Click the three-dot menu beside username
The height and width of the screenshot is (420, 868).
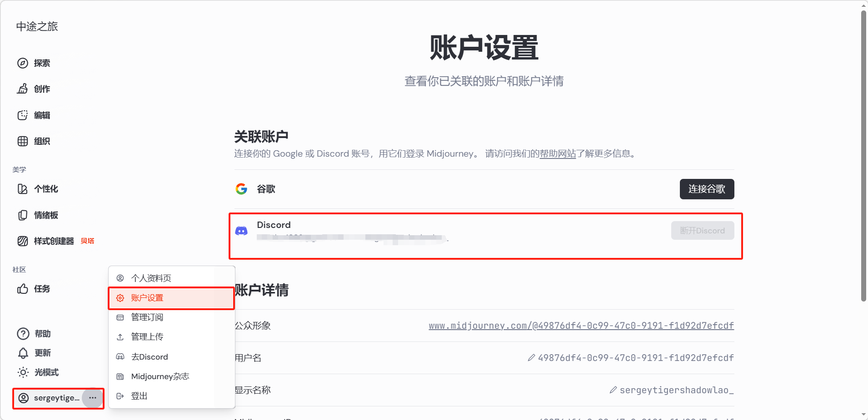pos(93,398)
